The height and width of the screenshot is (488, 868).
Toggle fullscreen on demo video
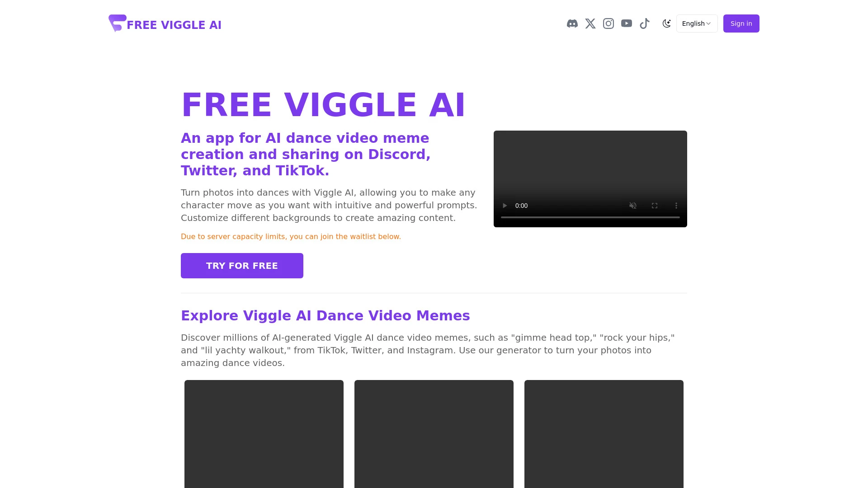pos(655,205)
